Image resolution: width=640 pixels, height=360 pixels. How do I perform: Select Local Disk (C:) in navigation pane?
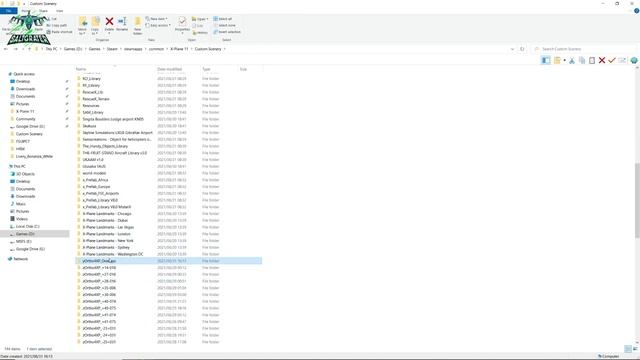pyautogui.click(x=27, y=227)
